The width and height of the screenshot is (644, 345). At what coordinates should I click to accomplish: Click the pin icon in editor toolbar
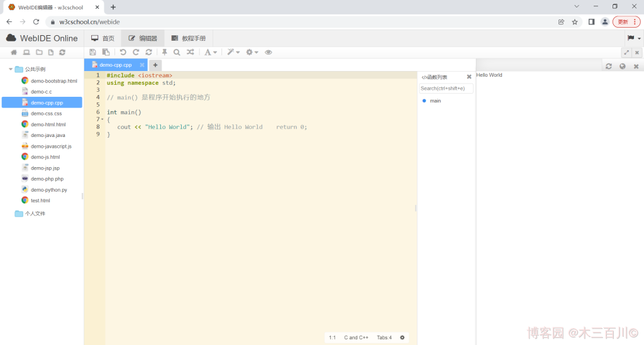tap(165, 52)
